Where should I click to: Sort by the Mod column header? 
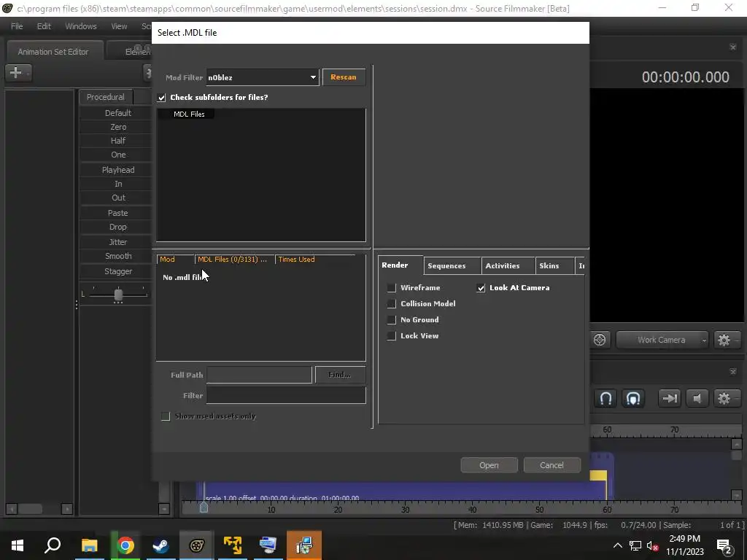coord(175,259)
